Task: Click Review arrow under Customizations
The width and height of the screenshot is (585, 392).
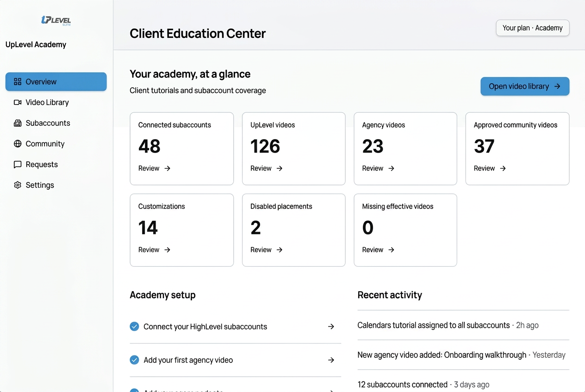Action: pos(168,250)
